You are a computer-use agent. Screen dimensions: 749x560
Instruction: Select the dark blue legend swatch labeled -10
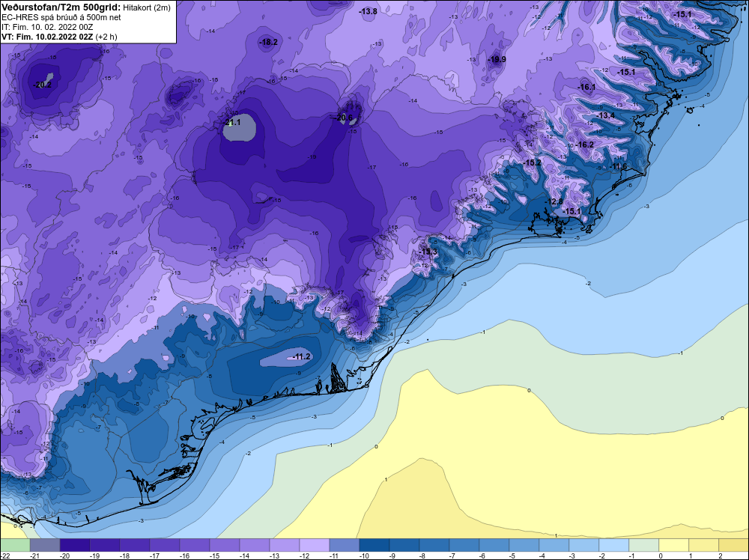(374, 545)
